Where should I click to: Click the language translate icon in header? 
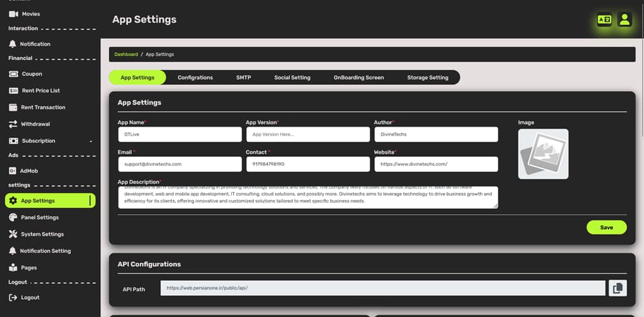[x=604, y=20]
